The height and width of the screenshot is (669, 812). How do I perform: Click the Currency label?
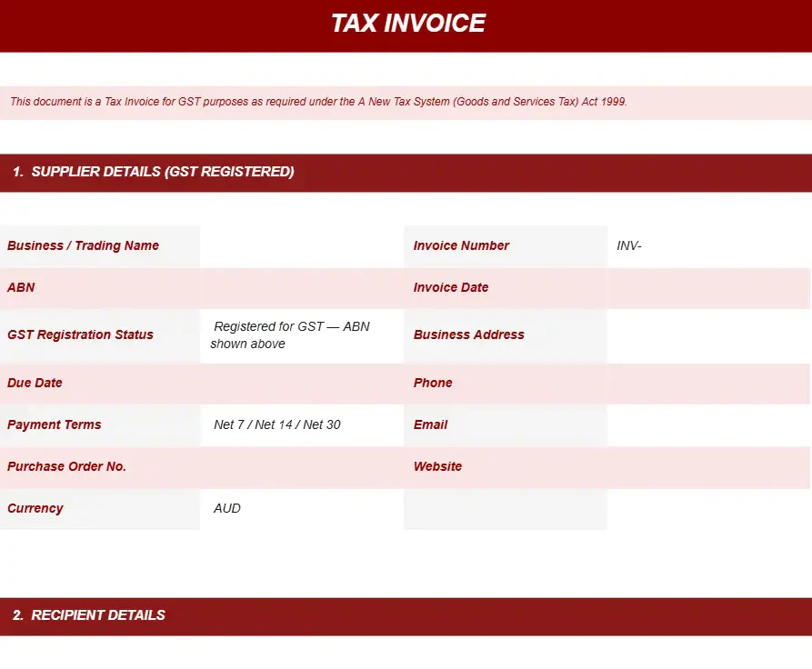pos(35,508)
